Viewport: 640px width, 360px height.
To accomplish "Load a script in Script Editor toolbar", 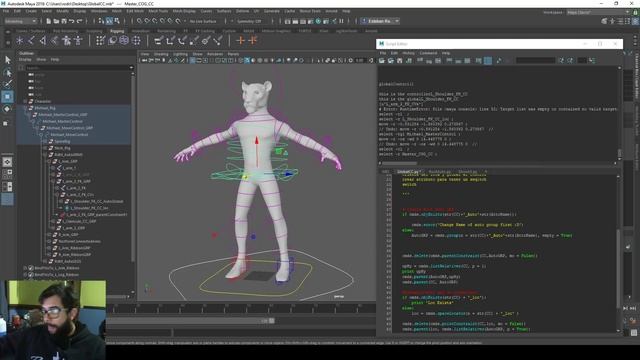I will 382,60.
